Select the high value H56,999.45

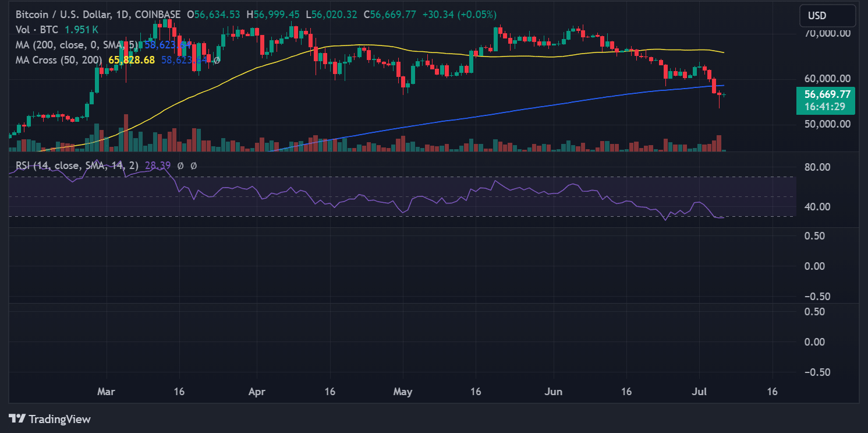274,15
